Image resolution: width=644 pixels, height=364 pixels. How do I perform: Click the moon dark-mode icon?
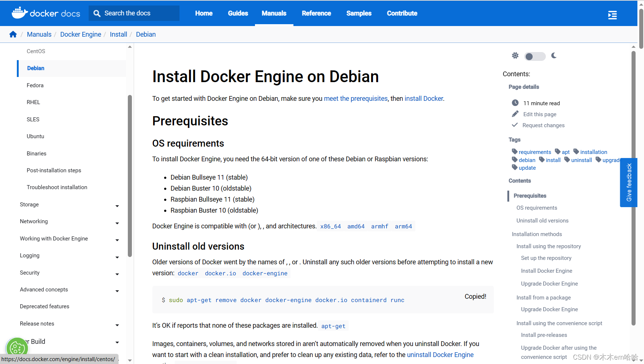click(x=554, y=56)
